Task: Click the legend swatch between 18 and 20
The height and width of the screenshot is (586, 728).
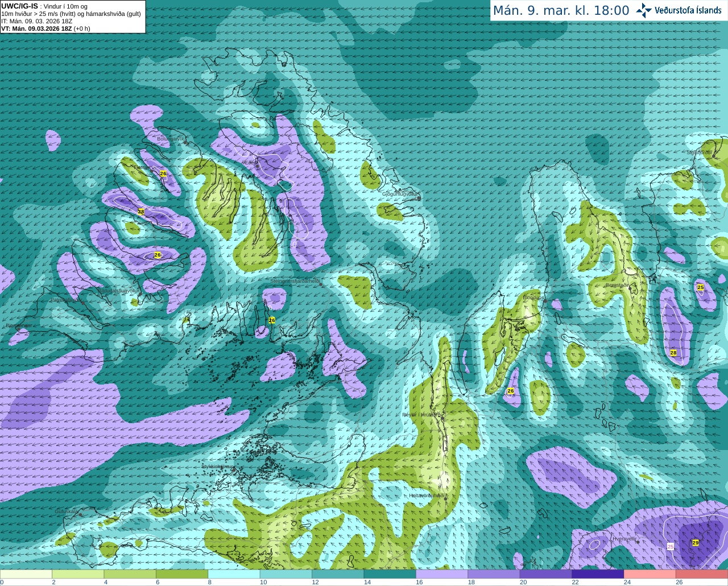Action: pyautogui.click(x=494, y=574)
